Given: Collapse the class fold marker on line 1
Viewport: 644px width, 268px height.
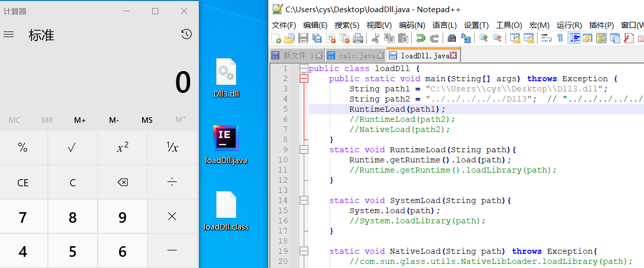Looking at the screenshot, I should click(304, 69).
